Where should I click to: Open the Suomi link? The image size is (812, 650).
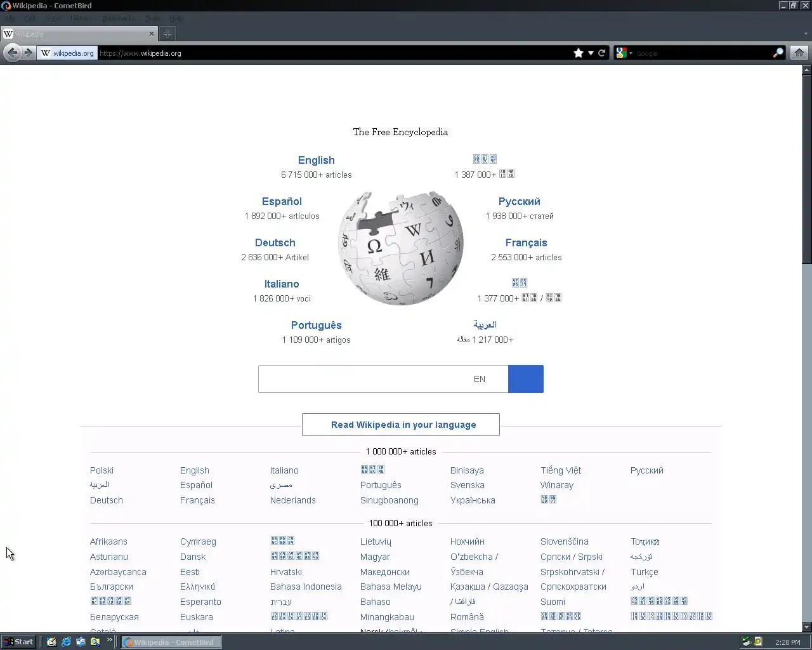[x=553, y=602]
